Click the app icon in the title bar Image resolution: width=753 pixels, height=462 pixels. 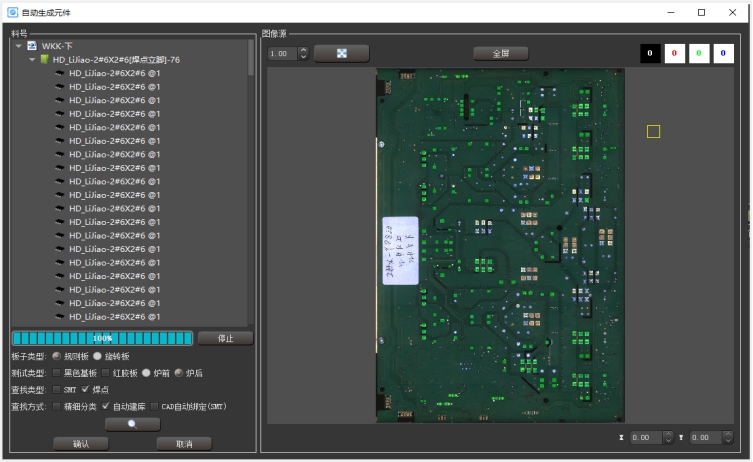(12, 12)
